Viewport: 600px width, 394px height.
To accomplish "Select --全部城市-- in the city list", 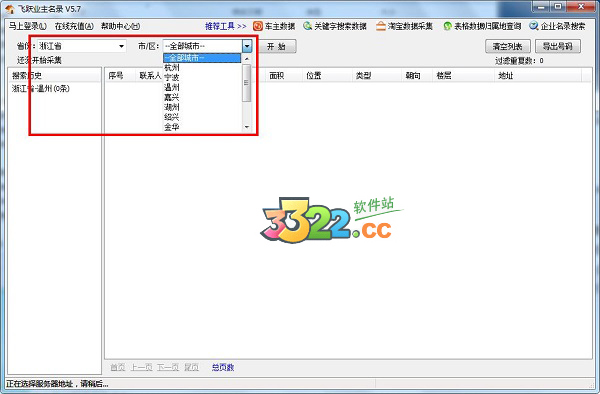I will click(x=202, y=58).
